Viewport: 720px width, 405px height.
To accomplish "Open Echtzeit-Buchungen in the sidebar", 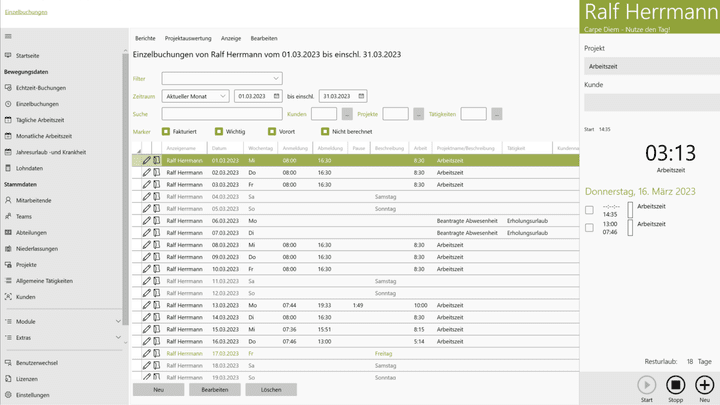I will point(40,88).
